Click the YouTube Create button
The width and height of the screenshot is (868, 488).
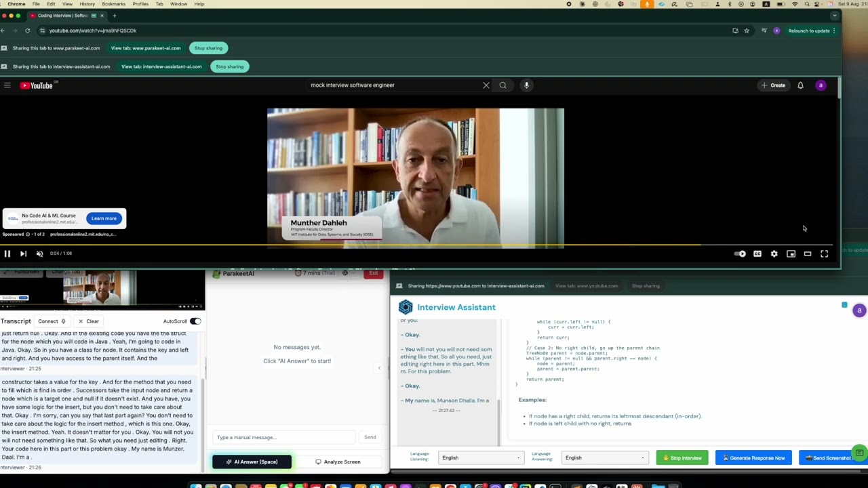pyautogui.click(x=773, y=85)
